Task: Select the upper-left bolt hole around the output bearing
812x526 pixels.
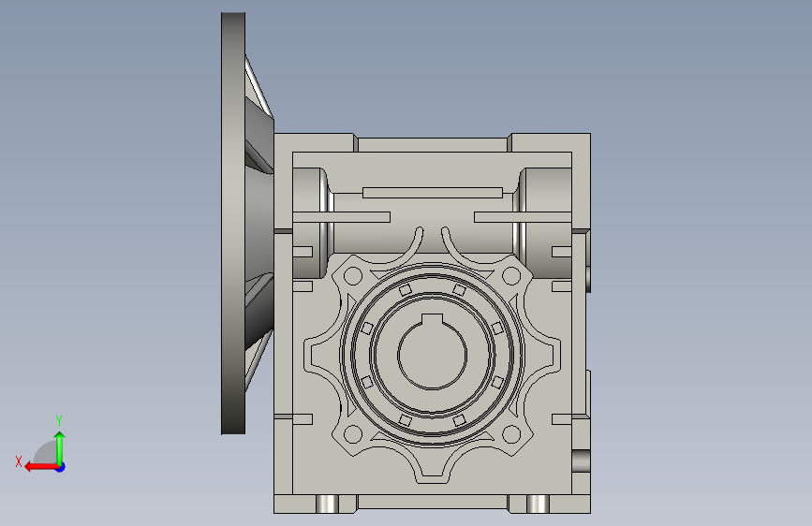Action: 353,276
